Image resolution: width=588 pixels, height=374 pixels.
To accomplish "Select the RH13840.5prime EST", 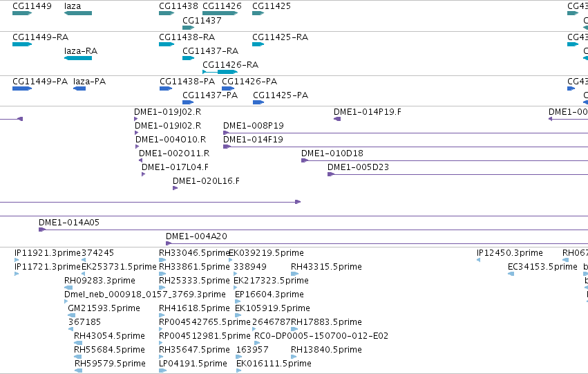I will (294, 357).
